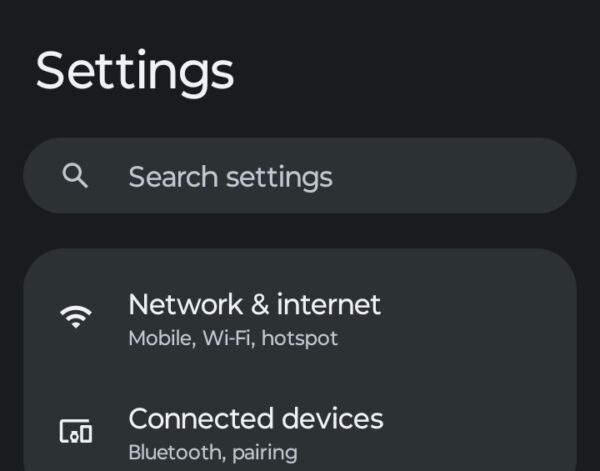The height and width of the screenshot is (471, 600).
Task: Click the magnifying glass search icon
Action: tap(75, 176)
